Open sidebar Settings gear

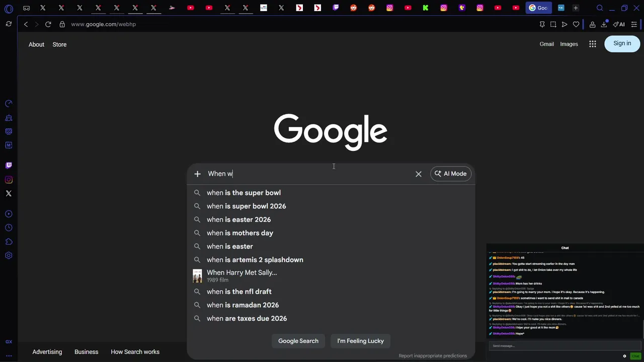pos(9,255)
